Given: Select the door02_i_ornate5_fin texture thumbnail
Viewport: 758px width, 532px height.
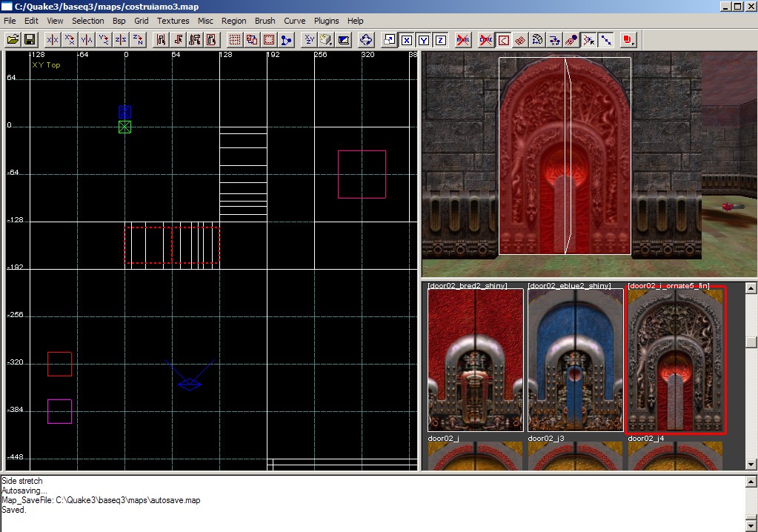Looking at the screenshot, I should tap(675, 360).
